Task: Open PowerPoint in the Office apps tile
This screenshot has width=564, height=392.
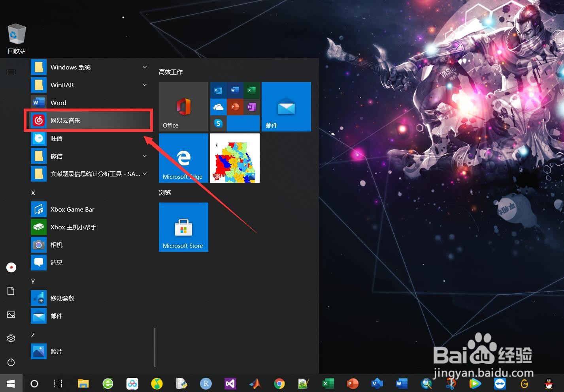Action: 235,107
